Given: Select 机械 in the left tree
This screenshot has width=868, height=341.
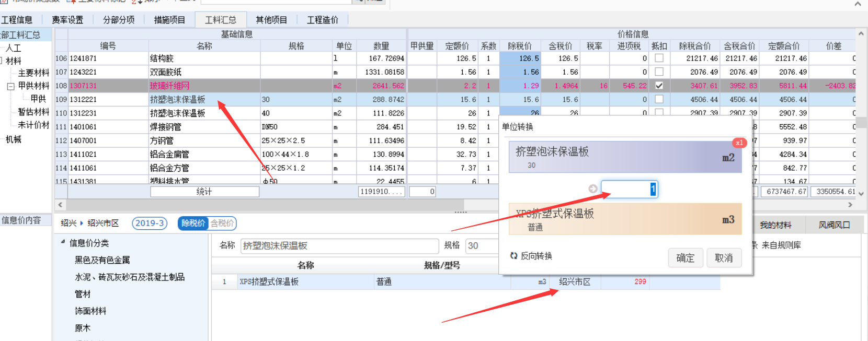Looking at the screenshot, I should point(14,139).
